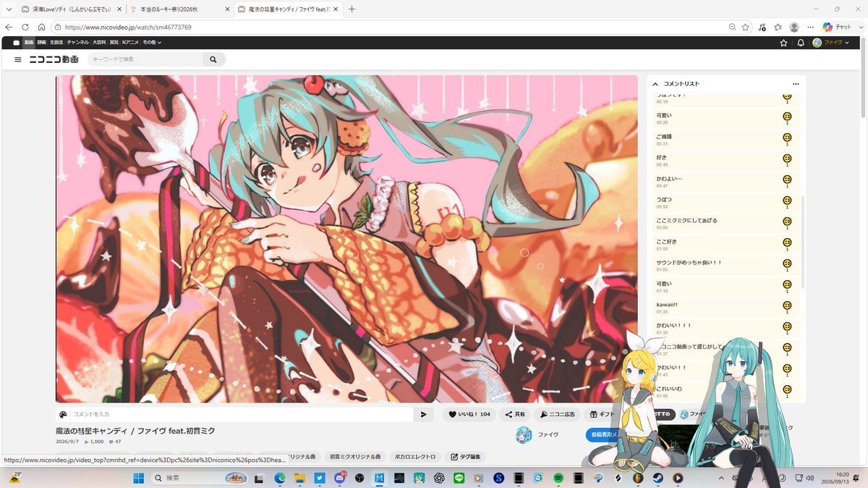Image resolution: width=868 pixels, height=488 pixels.
Task: Switch to the 本当のルーキー祭り2026秋 tab
Action: pyautogui.click(x=179, y=9)
